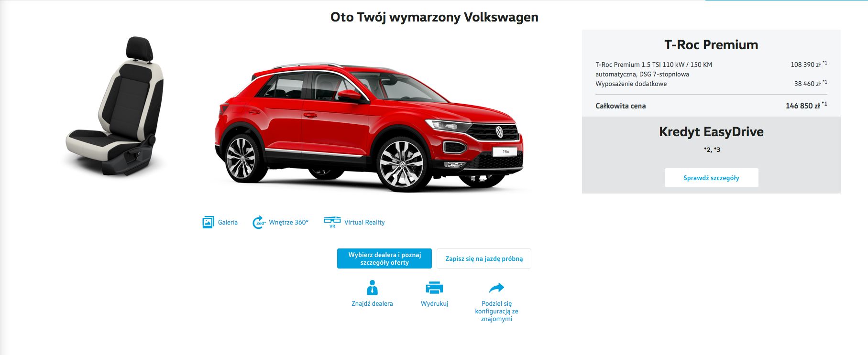
Task: Click the seat headrest image
Action: [139, 49]
